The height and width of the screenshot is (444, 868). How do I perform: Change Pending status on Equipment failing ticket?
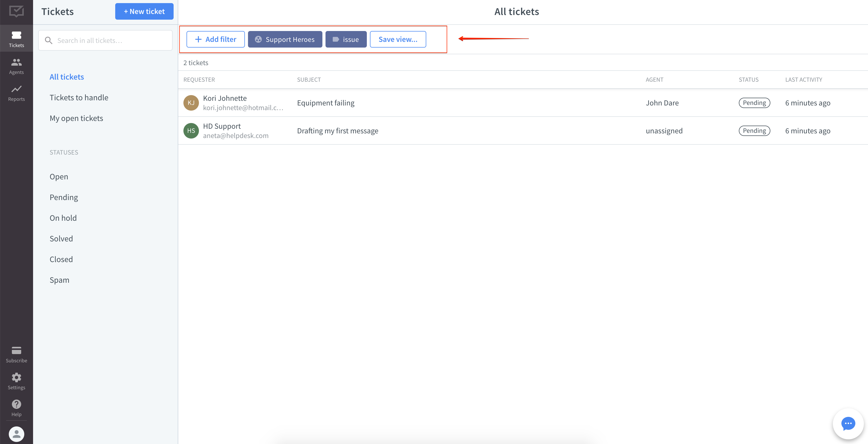click(754, 103)
